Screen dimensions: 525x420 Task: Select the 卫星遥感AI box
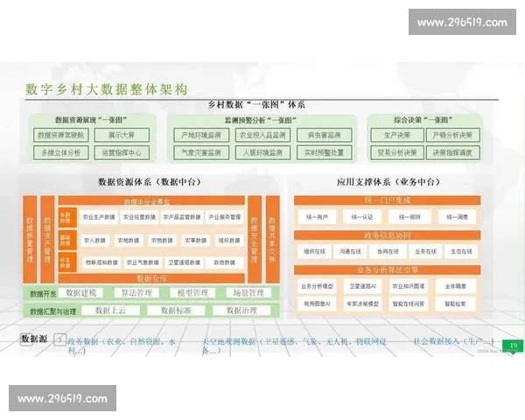(x=362, y=286)
